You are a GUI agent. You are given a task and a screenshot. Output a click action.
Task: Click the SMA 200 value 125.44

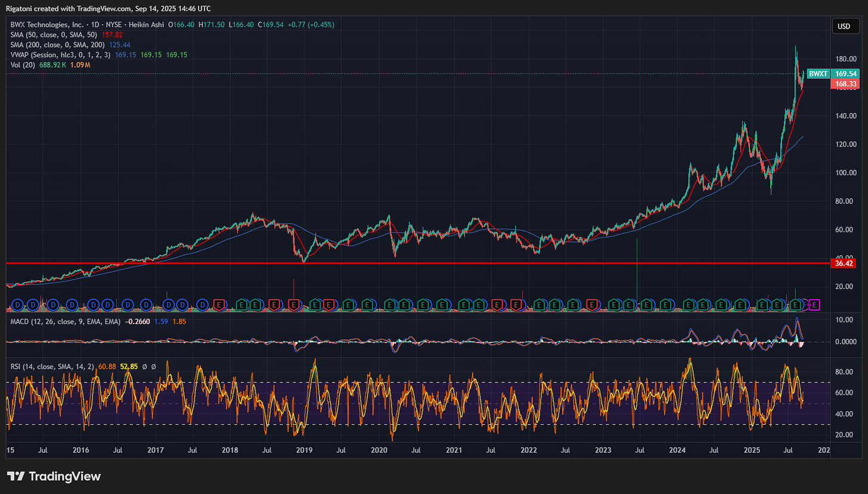(x=120, y=45)
